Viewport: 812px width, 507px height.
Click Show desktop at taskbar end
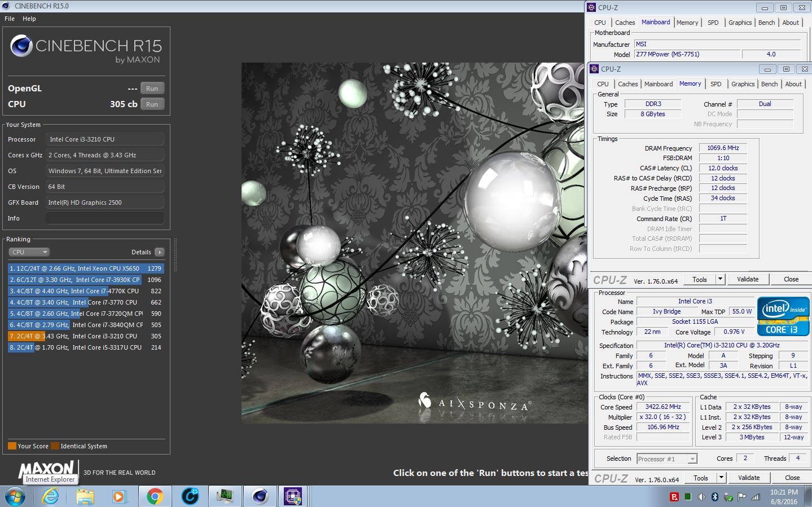[x=809, y=496]
